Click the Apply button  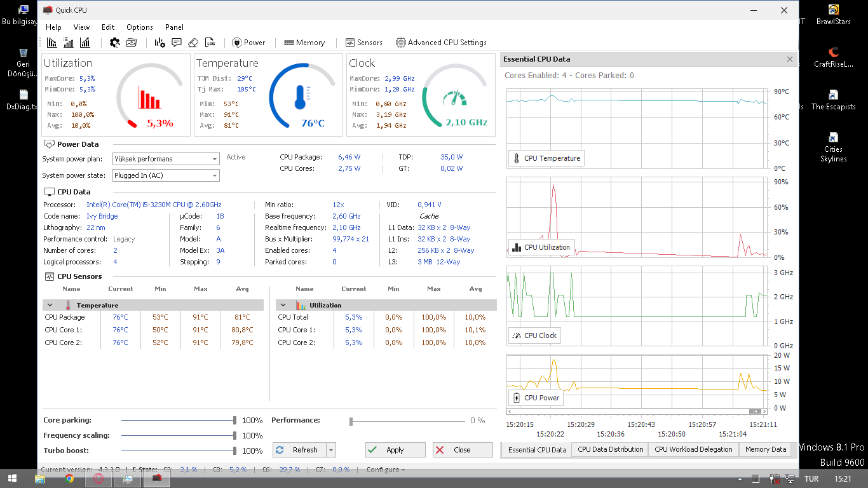[x=395, y=450]
